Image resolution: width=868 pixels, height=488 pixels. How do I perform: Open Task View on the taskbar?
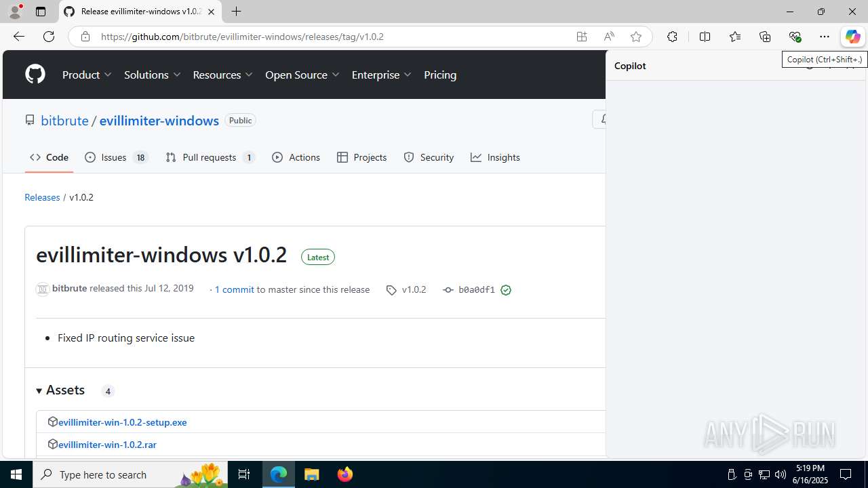pos(244,474)
